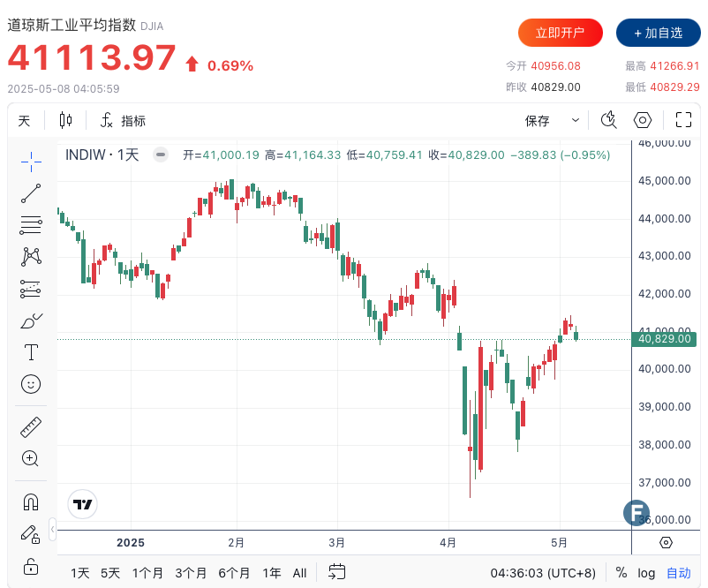This screenshot has width=708, height=588.
Task: Open the emoji icons tool
Action: click(31, 384)
